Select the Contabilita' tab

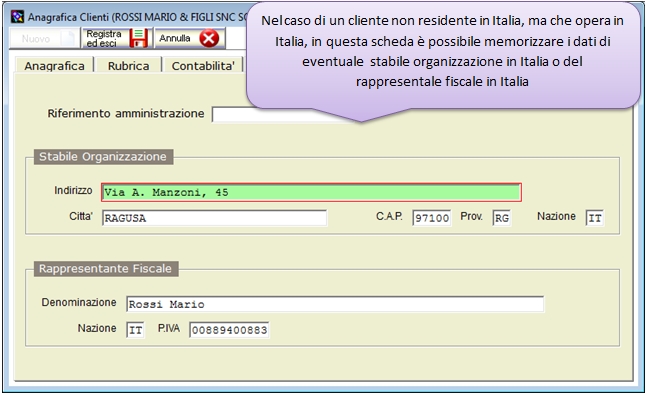pos(203,66)
